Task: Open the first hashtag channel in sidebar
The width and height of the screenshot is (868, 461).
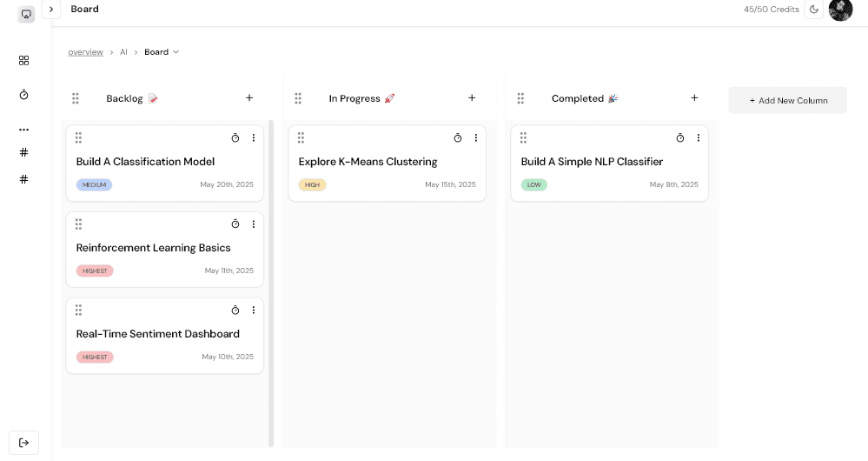Action: coord(23,152)
